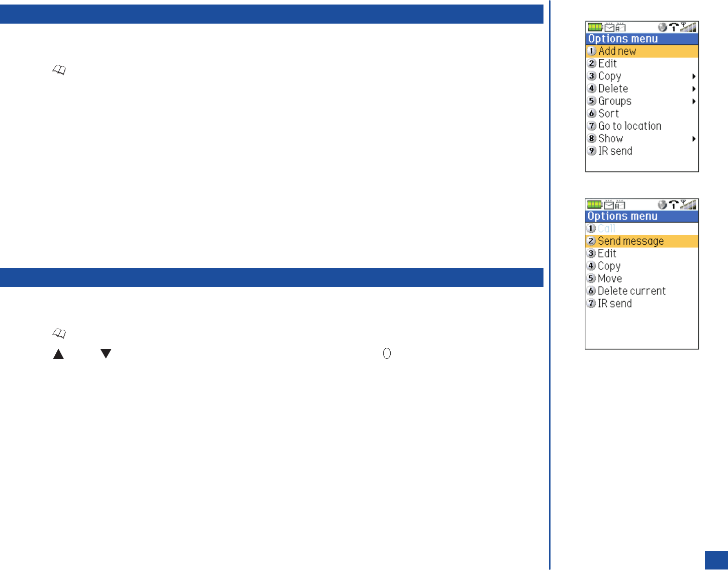728x570 pixels.
Task: Click the phonebook icon in the first section
Action: (59, 71)
